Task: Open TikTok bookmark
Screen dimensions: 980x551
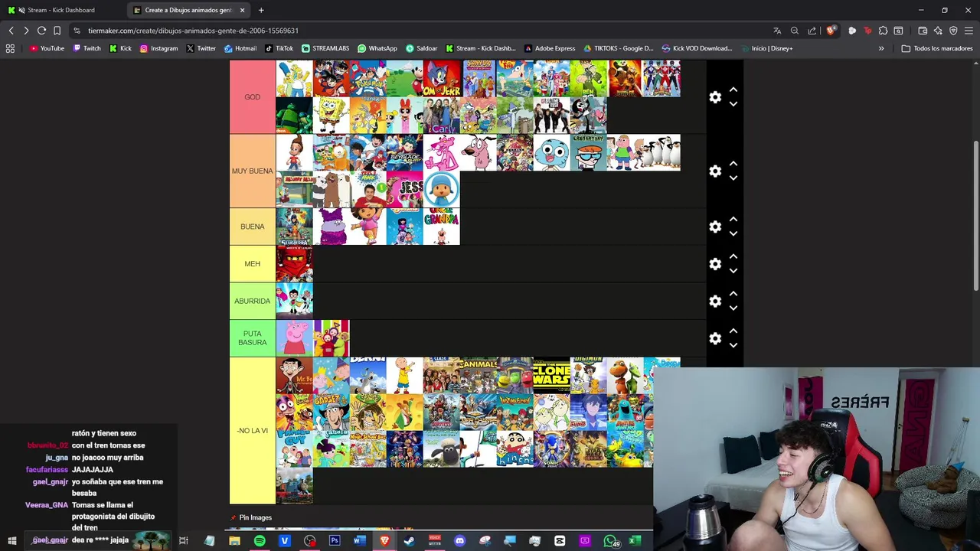Action: tap(279, 48)
